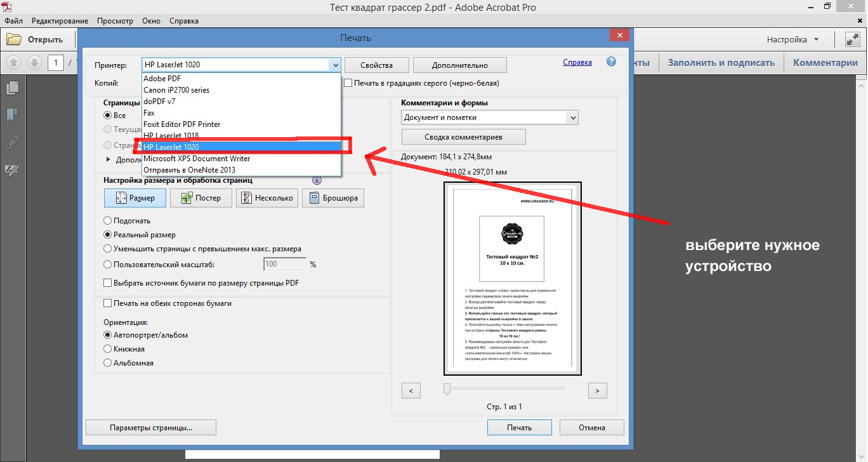868x462 pixels.
Task: Select 'Книжная' orientation
Action: pos(107,349)
